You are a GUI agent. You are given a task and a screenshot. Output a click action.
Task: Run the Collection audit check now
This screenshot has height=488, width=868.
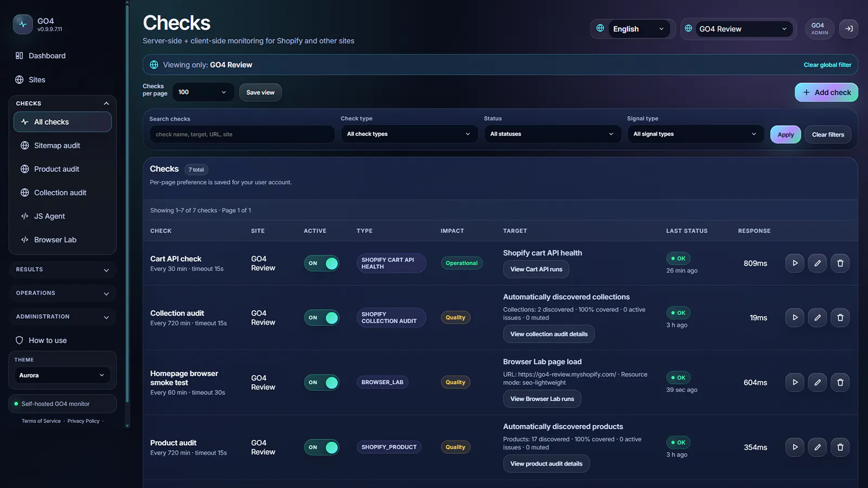[x=795, y=317]
